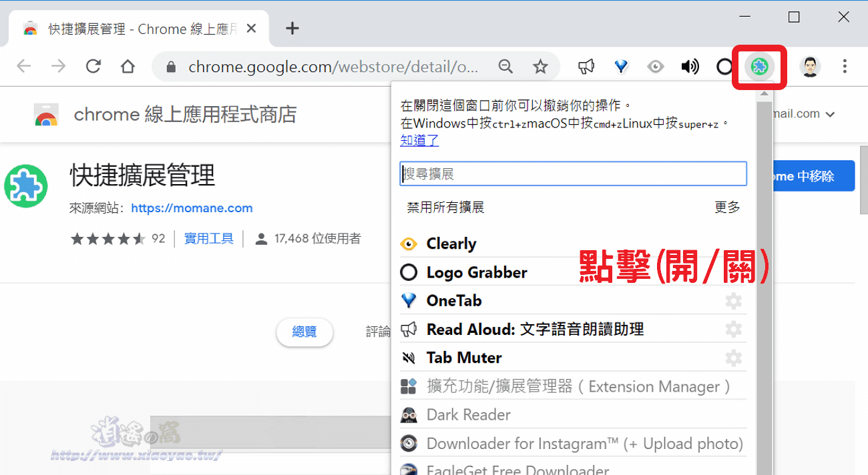Enable EagleGet Free Downloader extension
Viewport: 868px width, 475px height.
[x=573, y=467]
